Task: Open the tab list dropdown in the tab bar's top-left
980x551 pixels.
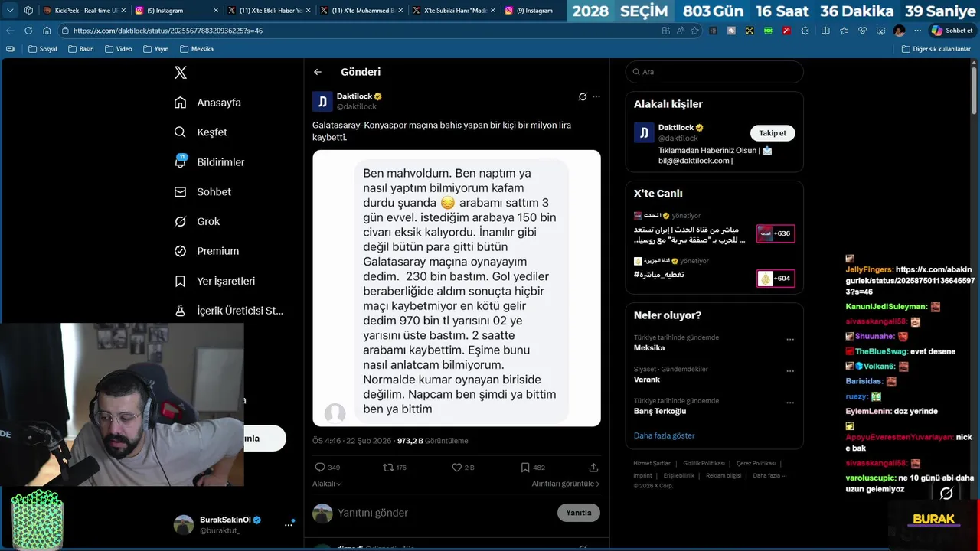Action: click(x=10, y=11)
